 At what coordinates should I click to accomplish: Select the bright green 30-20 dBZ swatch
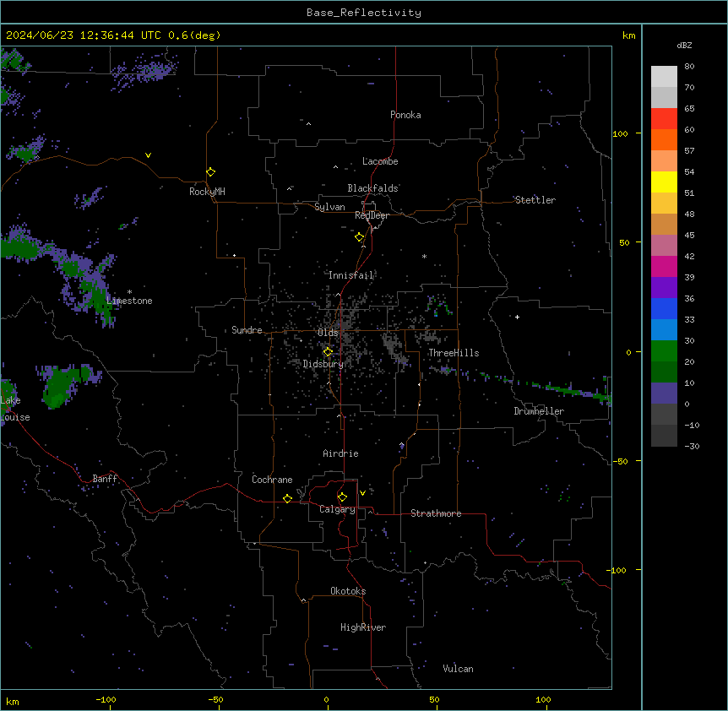pyautogui.click(x=664, y=351)
